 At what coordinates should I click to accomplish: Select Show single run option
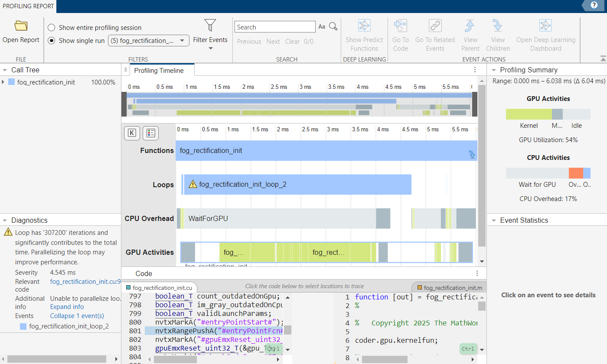tap(52, 41)
